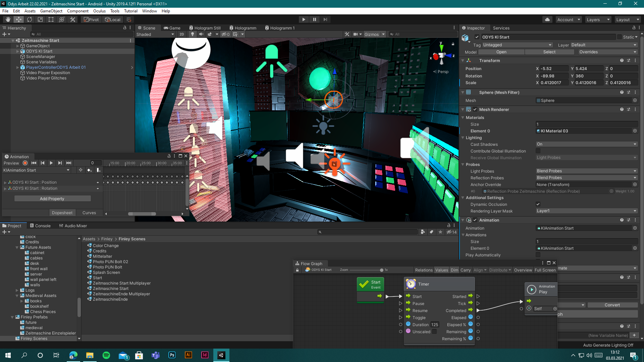Select the Rect Transform tool

[51, 19]
